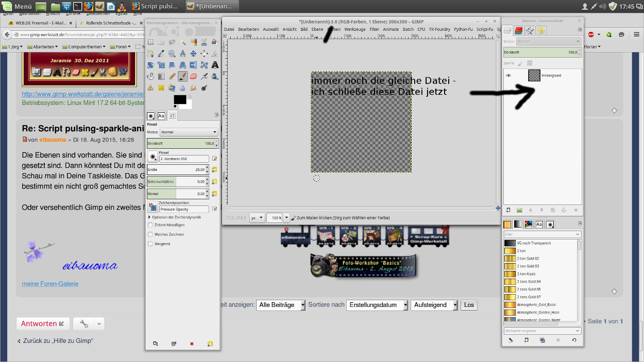Click the foreground black color swatch
This screenshot has width=644, height=362.
pos(180,99)
